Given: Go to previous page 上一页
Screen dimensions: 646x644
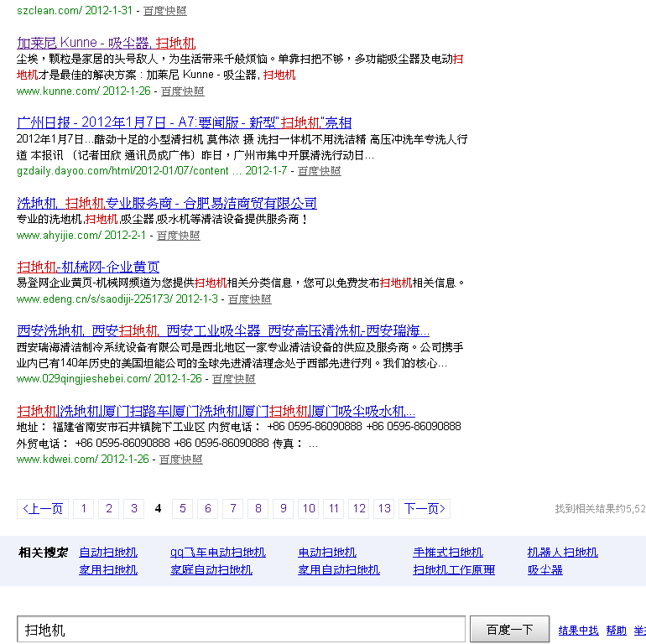Looking at the screenshot, I should click(43, 508).
